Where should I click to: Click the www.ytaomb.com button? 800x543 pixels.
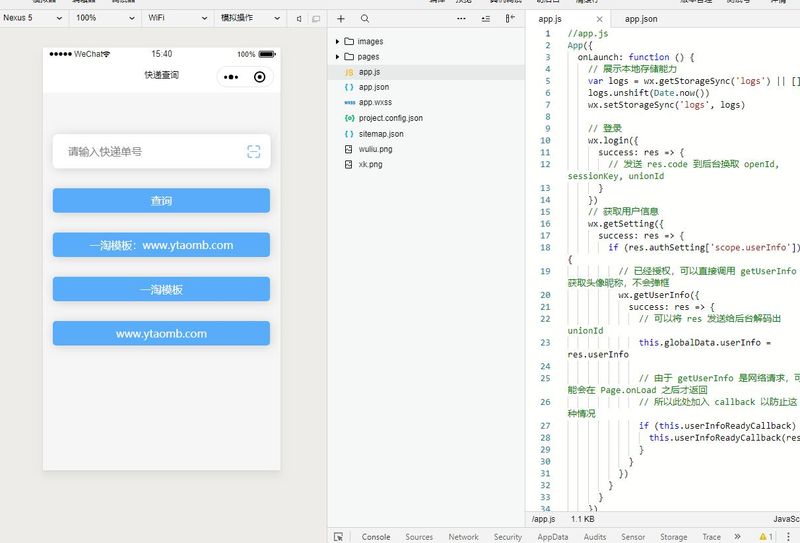click(x=161, y=333)
